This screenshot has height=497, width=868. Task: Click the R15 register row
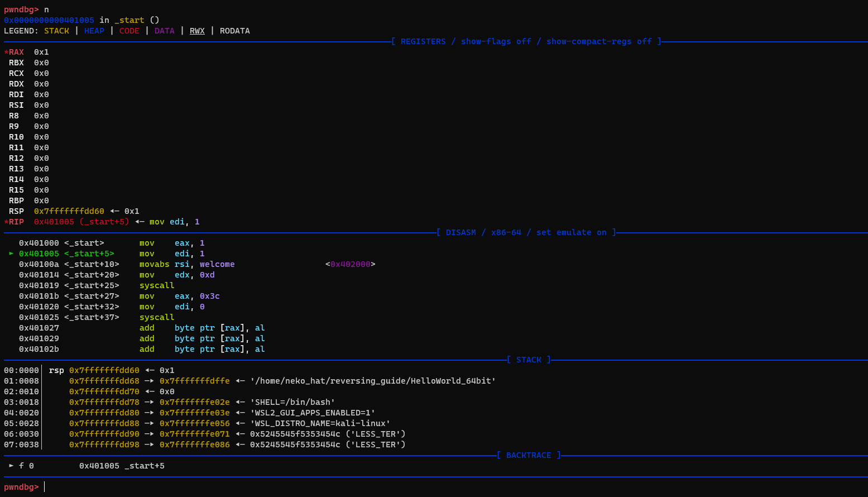pos(29,190)
